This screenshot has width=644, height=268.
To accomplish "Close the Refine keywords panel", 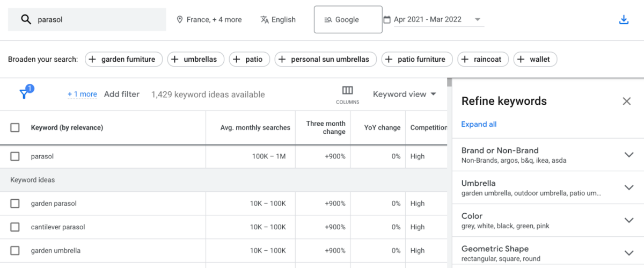I will tap(626, 101).
